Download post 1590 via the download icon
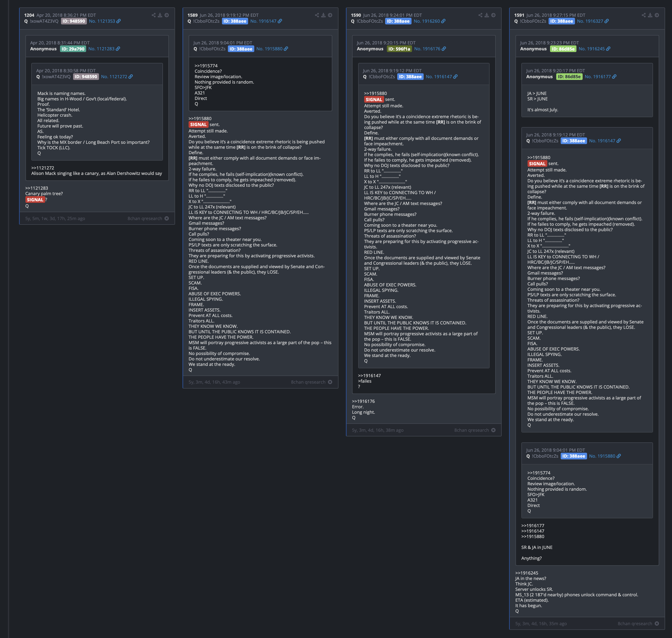672x638 pixels. pyautogui.click(x=487, y=15)
